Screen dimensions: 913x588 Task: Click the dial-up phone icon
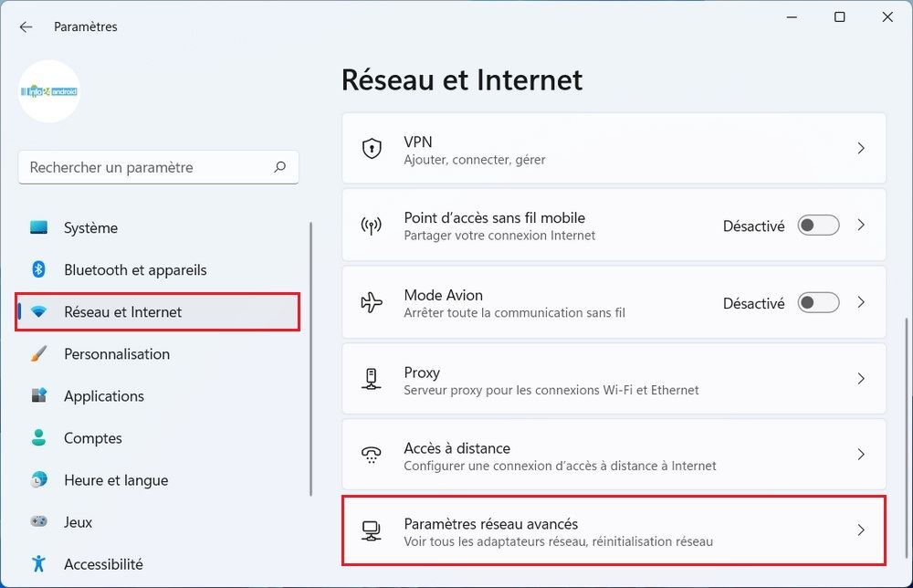pos(372,455)
